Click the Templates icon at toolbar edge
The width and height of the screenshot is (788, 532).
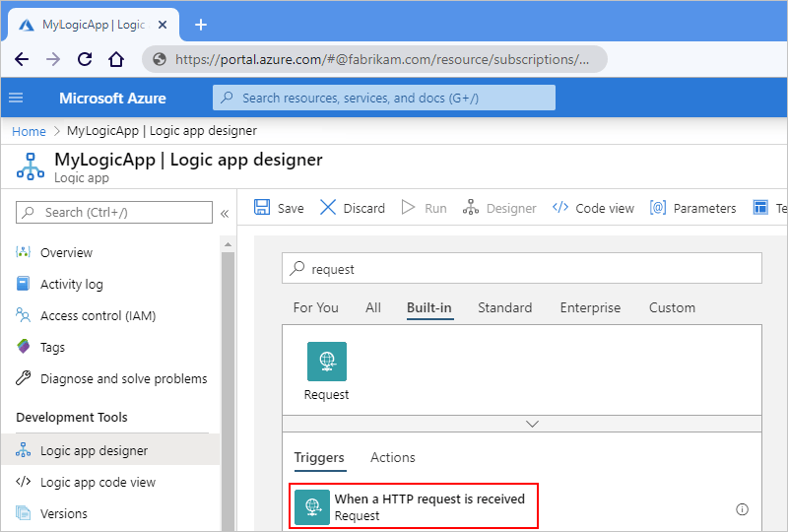point(760,207)
